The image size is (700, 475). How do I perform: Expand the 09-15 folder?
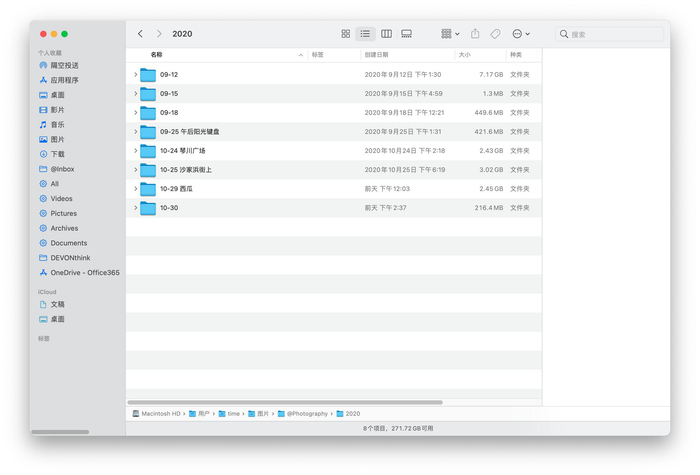[x=135, y=94]
